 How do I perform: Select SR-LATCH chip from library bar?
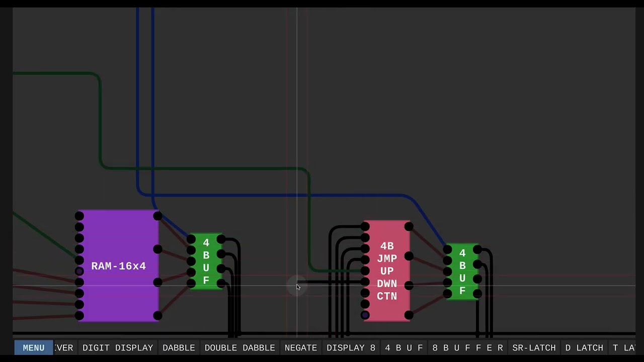(x=534, y=347)
